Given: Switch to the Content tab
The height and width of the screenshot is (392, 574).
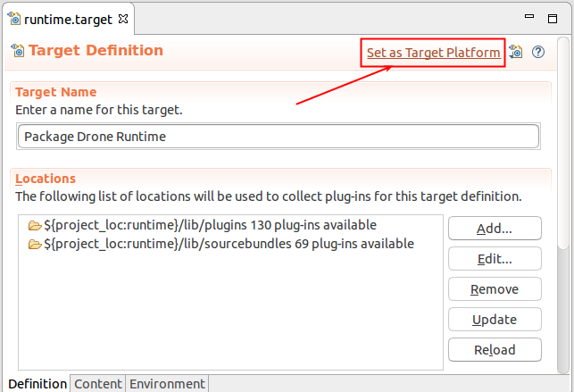Looking at the screenshot, I should [97, 384].
